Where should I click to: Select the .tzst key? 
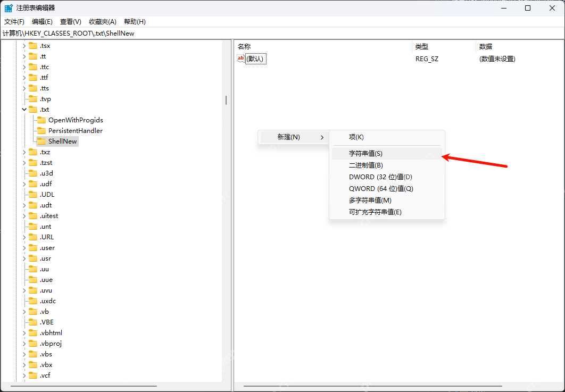click(46, 163)
